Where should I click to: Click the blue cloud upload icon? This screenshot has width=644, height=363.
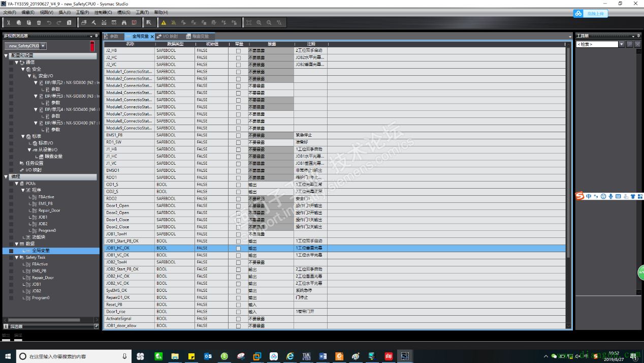coord(579,14)
